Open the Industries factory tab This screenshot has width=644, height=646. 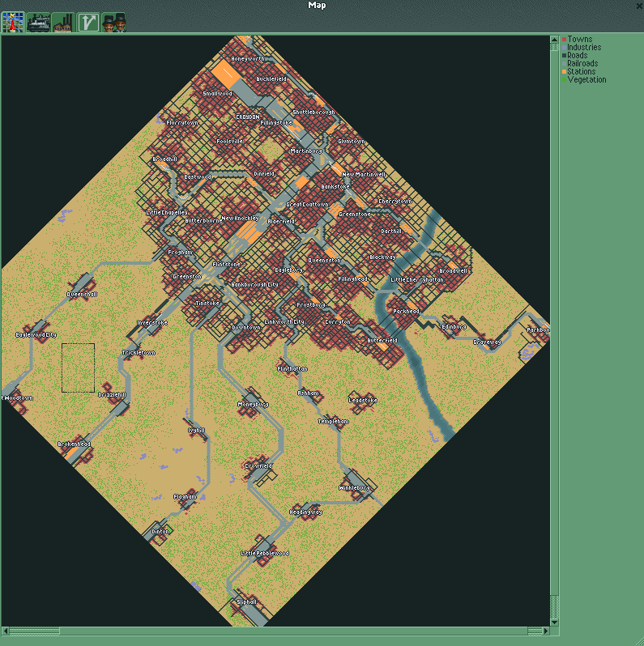[63, 22]
